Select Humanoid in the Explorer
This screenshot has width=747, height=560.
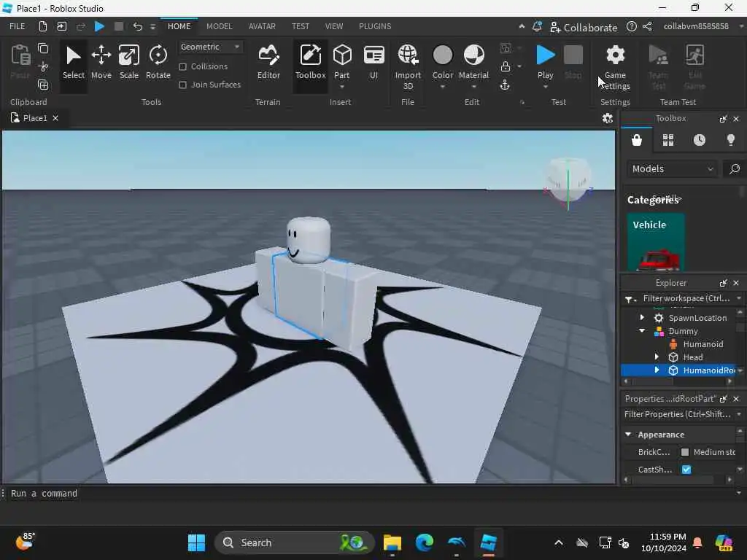coord(703,344)
